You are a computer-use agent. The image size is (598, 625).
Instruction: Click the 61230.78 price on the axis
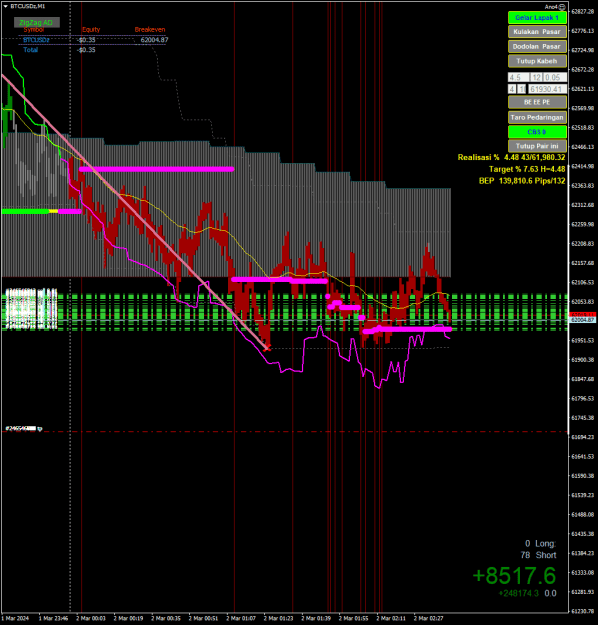point(582,611)
